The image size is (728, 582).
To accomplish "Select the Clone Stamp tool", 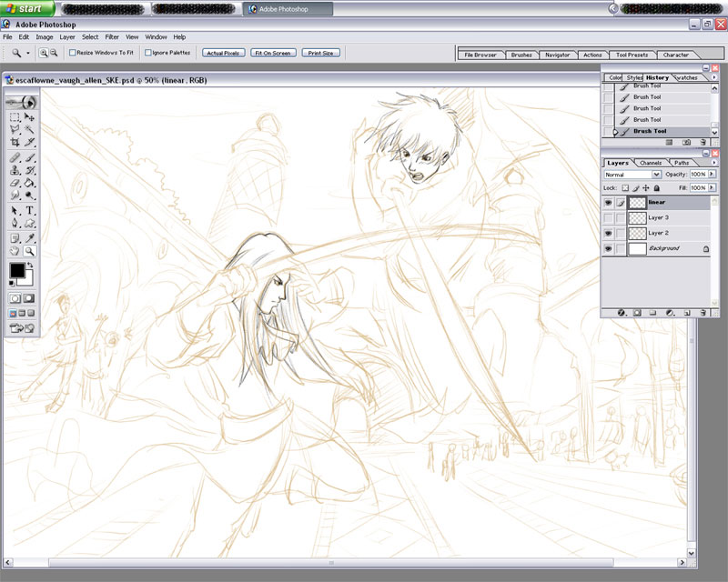I will coord(15,170).
